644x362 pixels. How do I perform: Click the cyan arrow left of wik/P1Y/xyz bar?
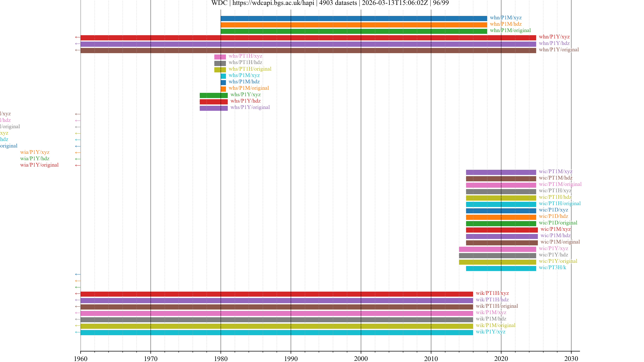[x=78, y=332]
